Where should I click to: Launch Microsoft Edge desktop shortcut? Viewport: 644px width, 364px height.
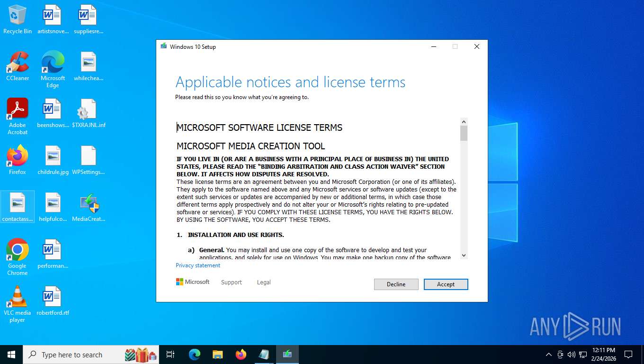(x=53, y=69)
